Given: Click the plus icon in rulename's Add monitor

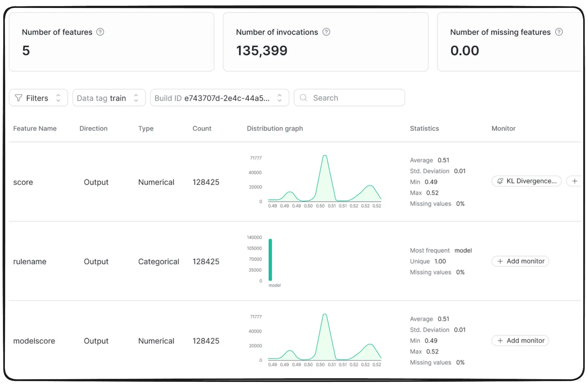Looking at the screenshot, I should tap(500, 261).
